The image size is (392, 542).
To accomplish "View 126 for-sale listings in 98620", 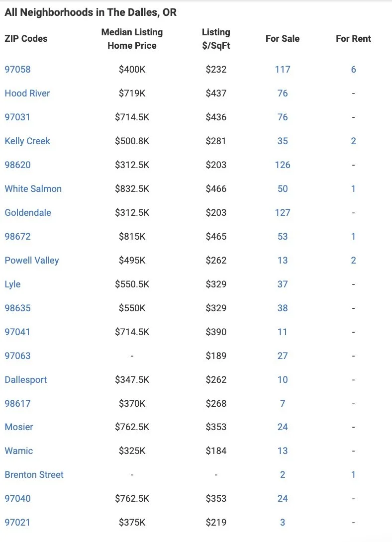I will point(283,165).
